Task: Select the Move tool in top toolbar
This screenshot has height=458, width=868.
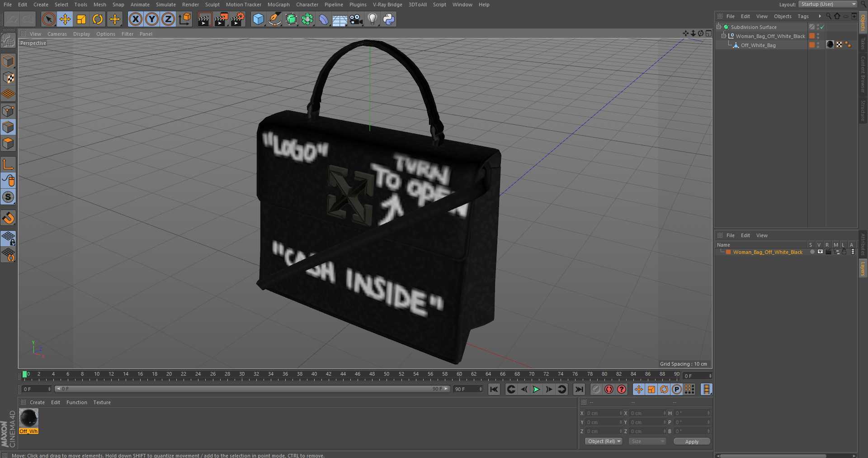Action: coord(65,19)
